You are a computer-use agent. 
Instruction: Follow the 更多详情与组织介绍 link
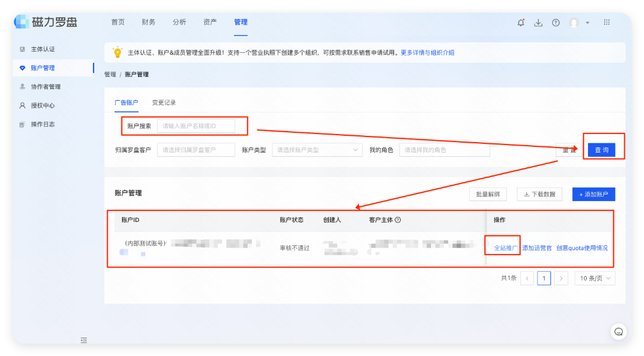(427, 52)
